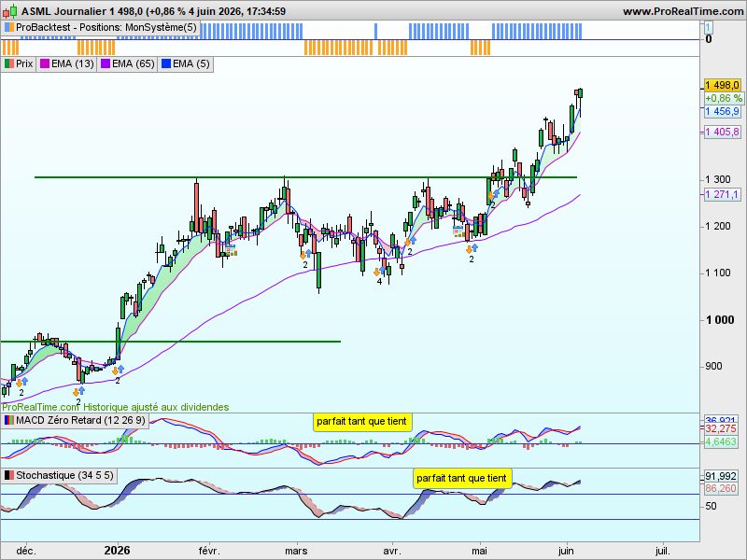Open MACD Zéro Retard (12 26 9) settings label
The height and width of the screenshot is (560, 747).
[x=80, y=421]
